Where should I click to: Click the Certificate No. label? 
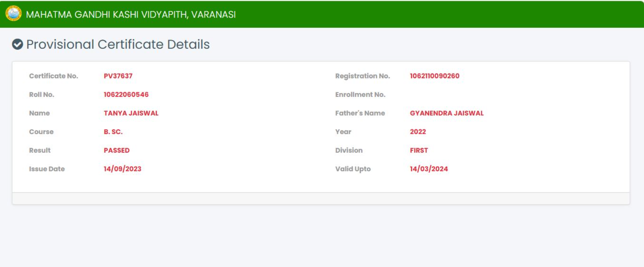point(53,76)
